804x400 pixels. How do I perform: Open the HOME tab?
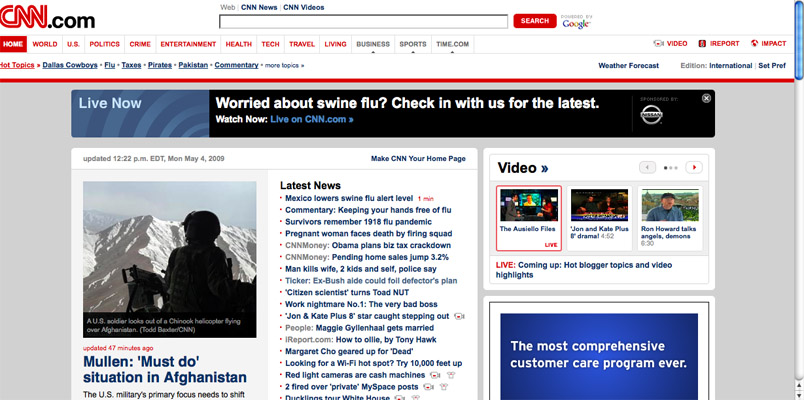pyautogui.click(x=13, y=44)
